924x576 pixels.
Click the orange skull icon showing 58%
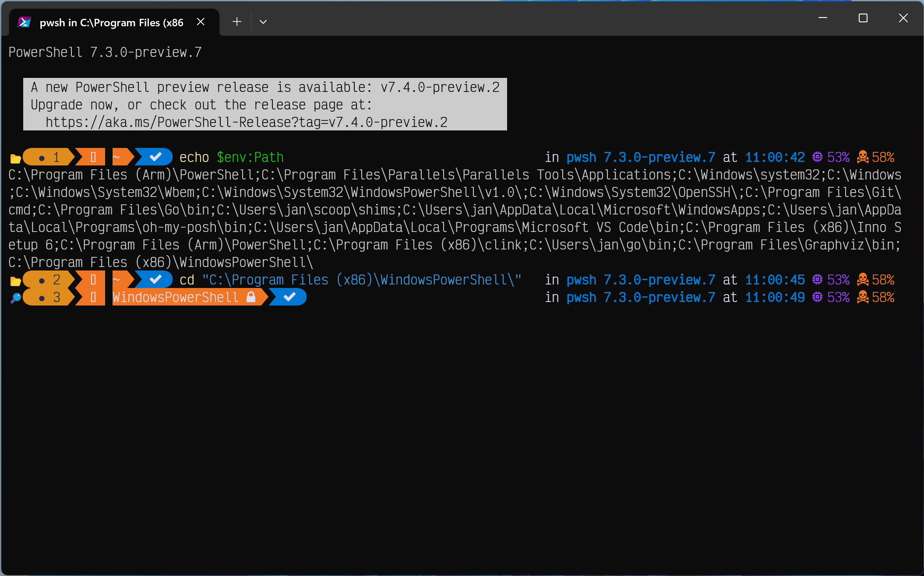coord(863,157)
